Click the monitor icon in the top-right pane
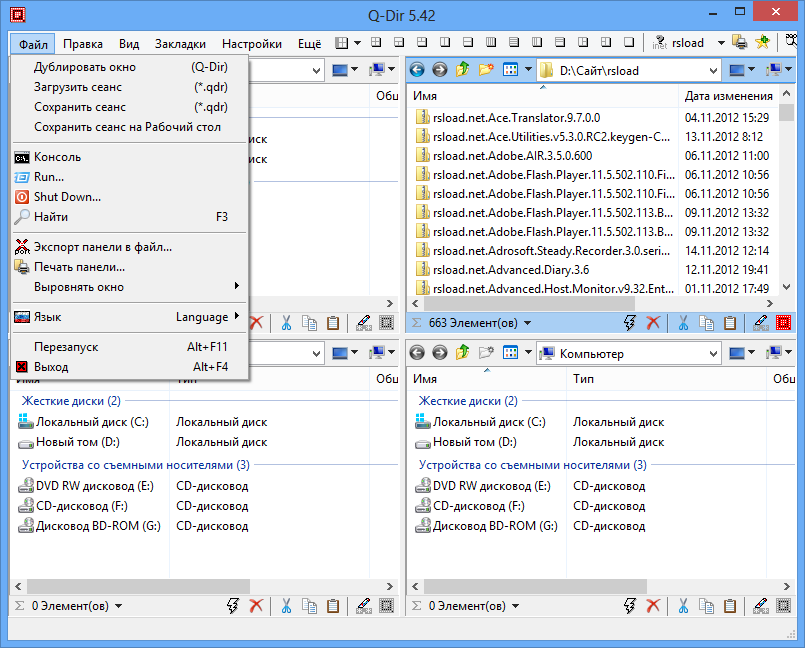The height and width of the screenshot is (648, 805). click(x=737, y=70)
